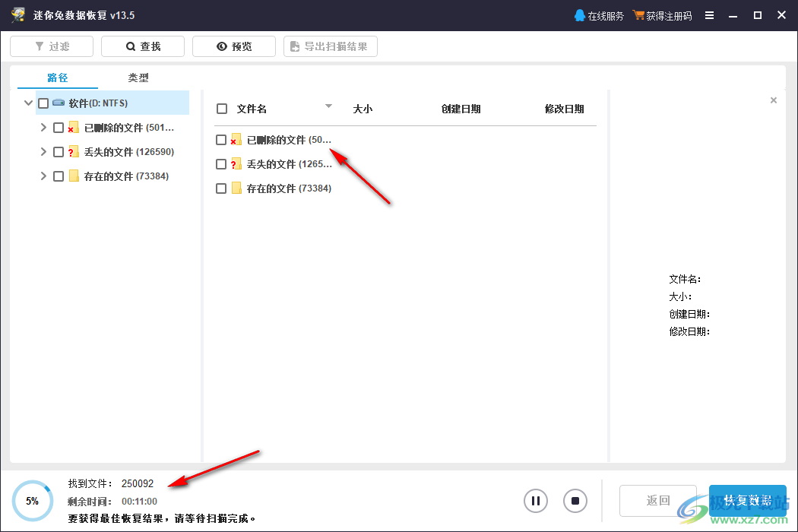Close the details panel with its × button
The height and width of the screenshot is (532, 798).
[774, 100]
